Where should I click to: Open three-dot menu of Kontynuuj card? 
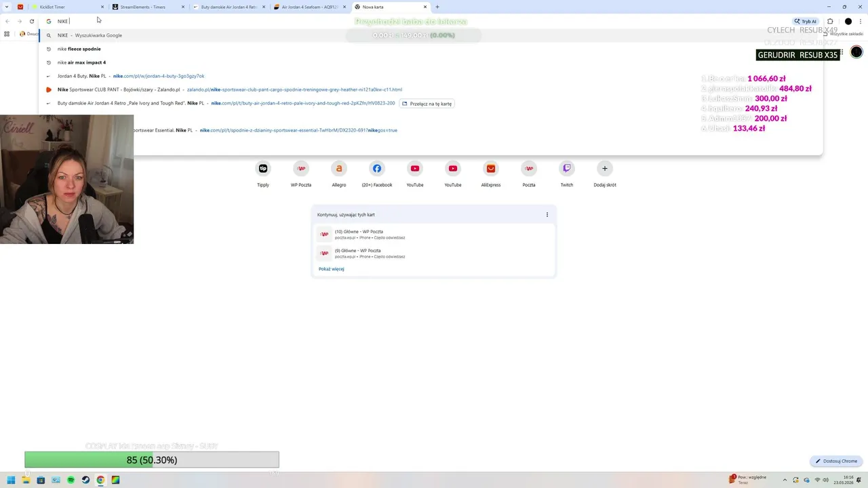tap(547, 215)
